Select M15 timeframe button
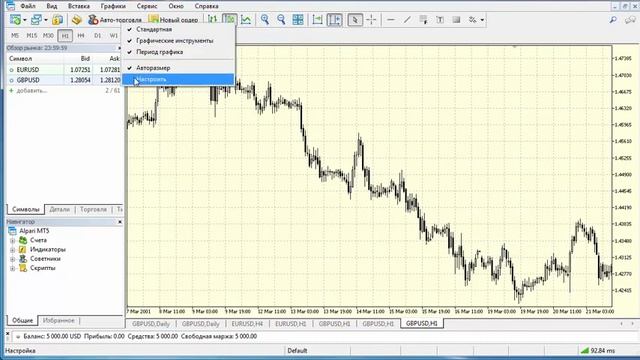The height and width of the screenshot is (360, 640). (31, 36)
